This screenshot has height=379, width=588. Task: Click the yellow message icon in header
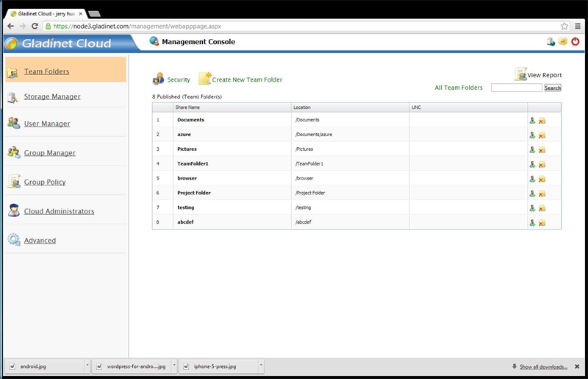(562, 41)
